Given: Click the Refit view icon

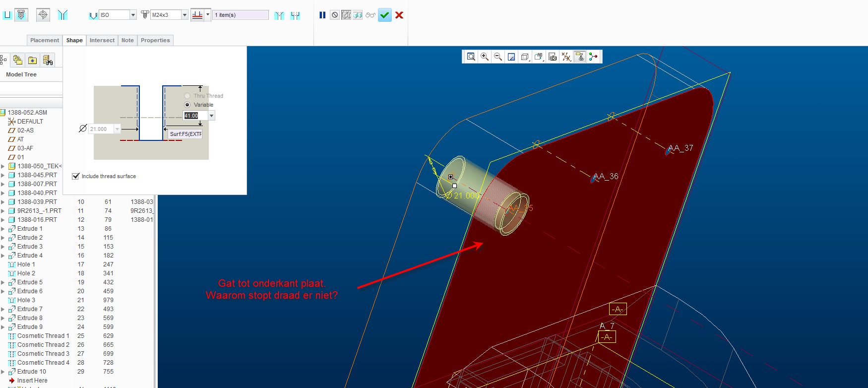Looking at the screenshot, I should (x=471, y=57).
